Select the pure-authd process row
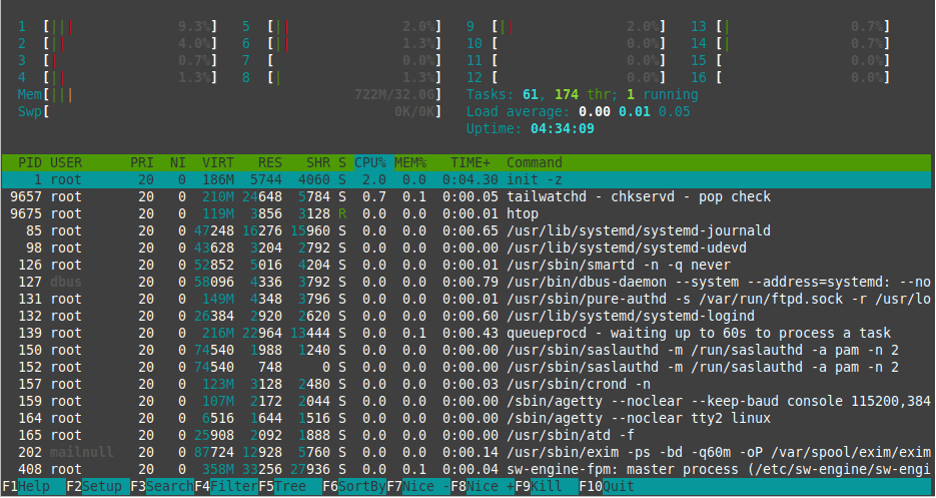Image resolution: width=936 pixels, height=498 pixels. click(x=466, y=299)
